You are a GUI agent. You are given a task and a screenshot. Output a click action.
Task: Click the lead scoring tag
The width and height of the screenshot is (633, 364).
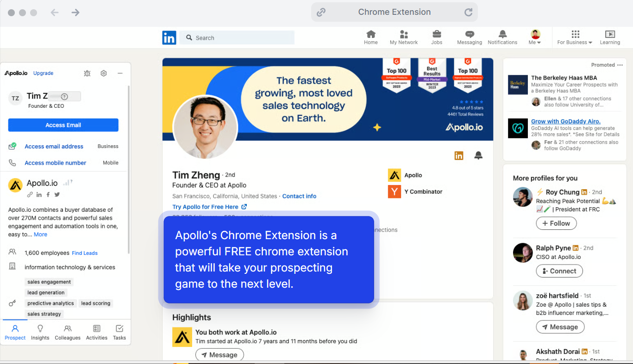pos(95,303)
